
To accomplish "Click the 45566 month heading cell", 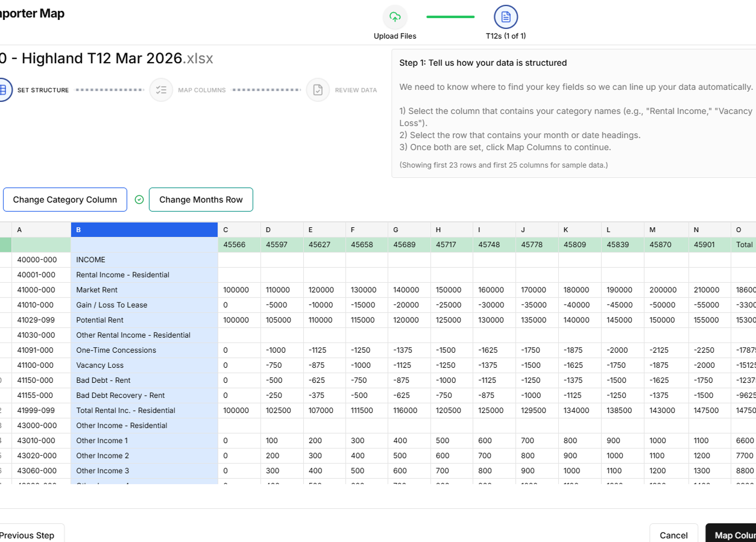I will (239, 245).
